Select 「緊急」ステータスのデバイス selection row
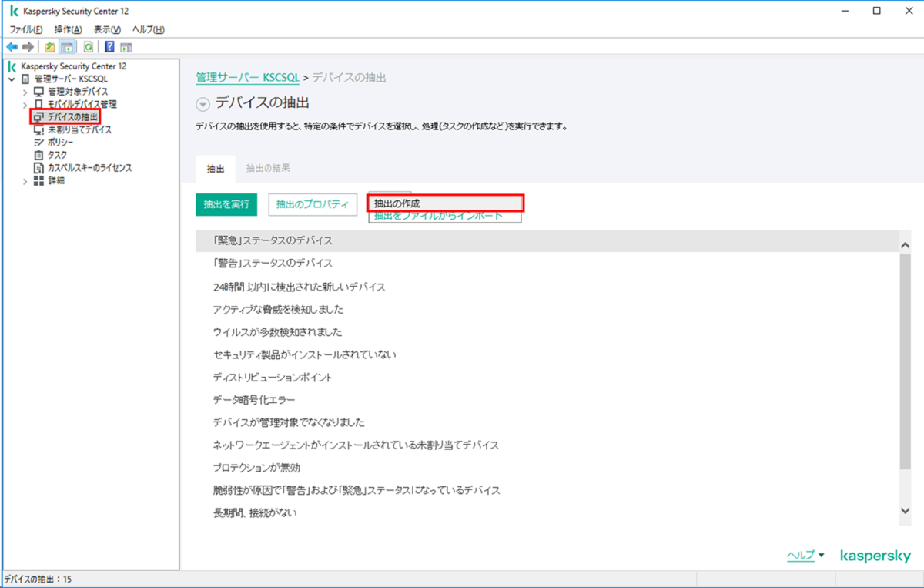 [x=547, y=240]
